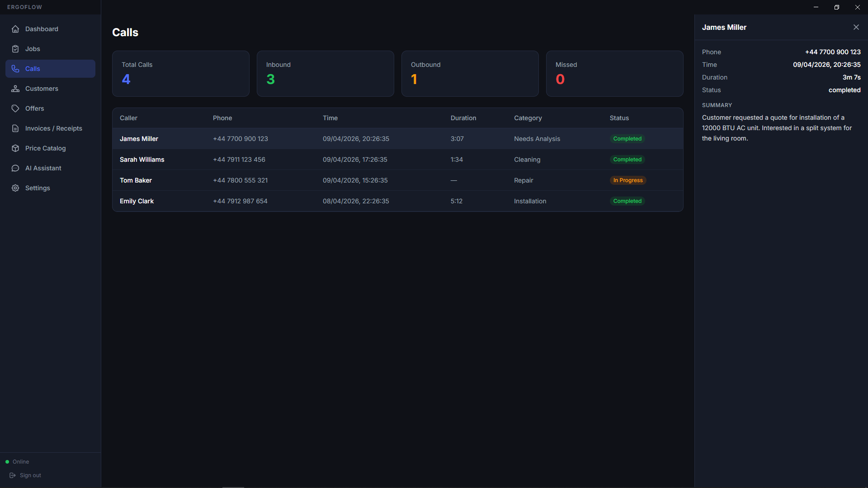Image resolution: width=868 pixels, height=488 pixels.
Task: Open Settings via the gear icon
Action: pos(15,188)
